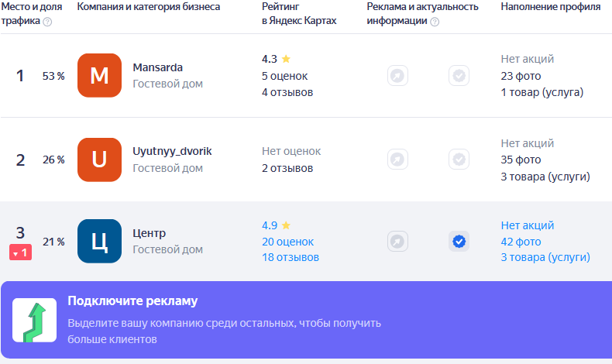Click the red position change badge '1'
The height and width of the screenshot is (364, 612).
click(20, 252)
